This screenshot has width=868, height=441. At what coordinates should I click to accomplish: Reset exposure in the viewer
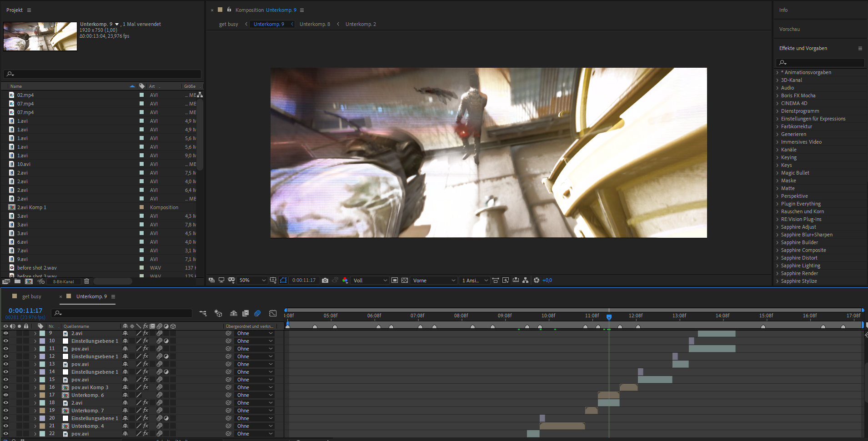[x=537, y=281]
